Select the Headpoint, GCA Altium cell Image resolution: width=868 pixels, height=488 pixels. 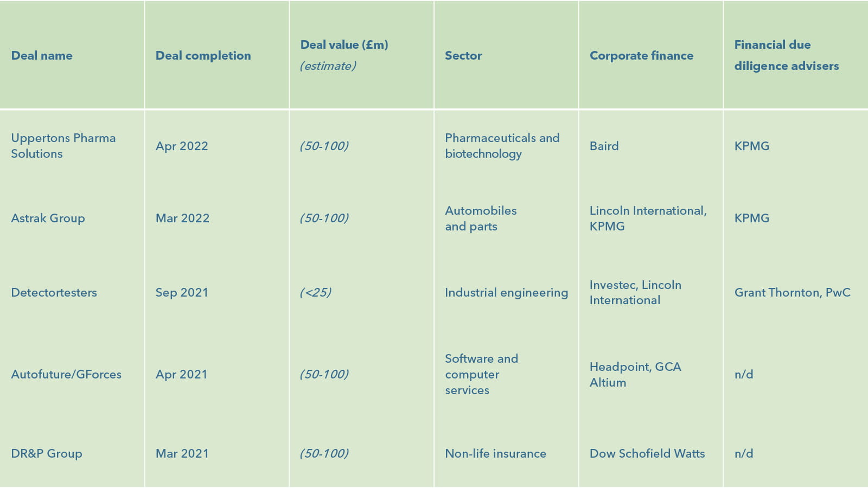click(635, 374)
